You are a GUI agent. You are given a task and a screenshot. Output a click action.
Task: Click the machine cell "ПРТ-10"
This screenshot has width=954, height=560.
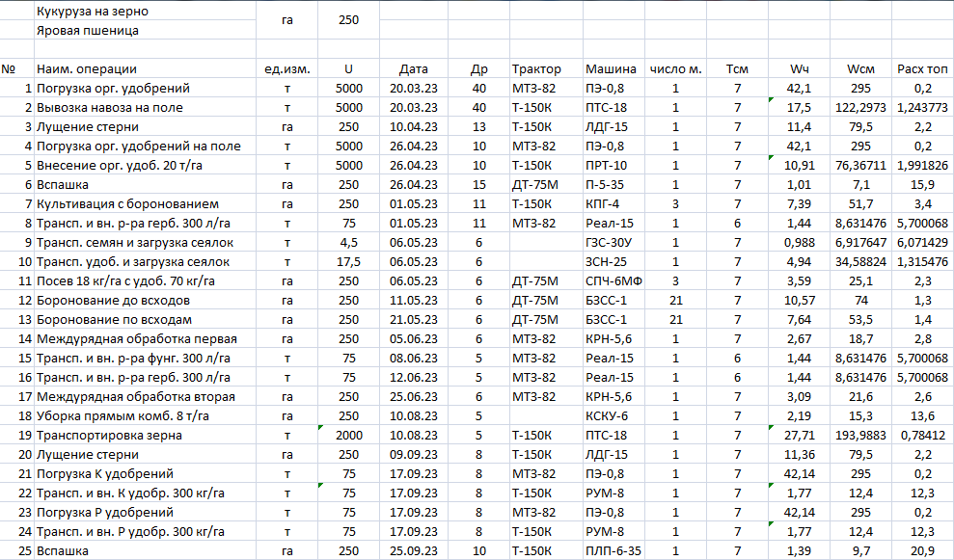point(613,166)
